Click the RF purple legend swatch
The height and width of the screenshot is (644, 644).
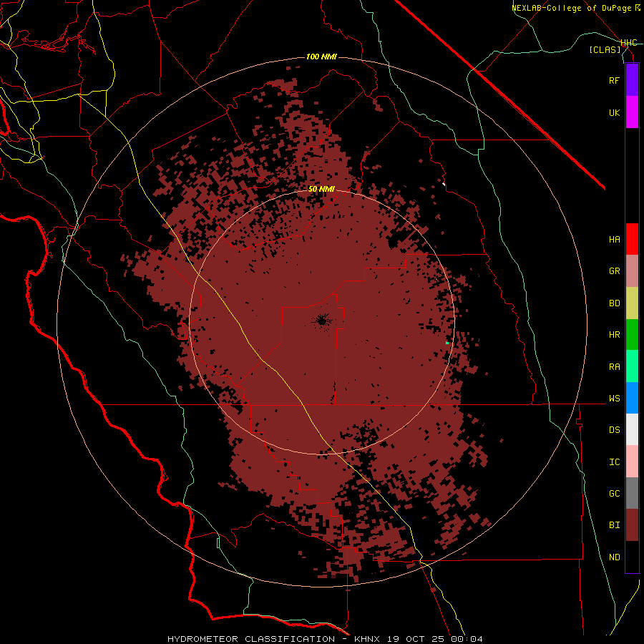tap(632, 80)
